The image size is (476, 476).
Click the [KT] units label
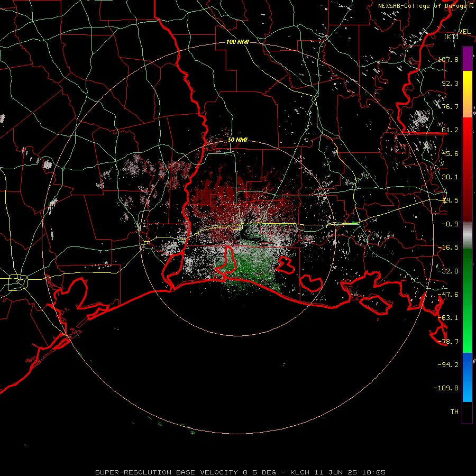[452, 36]
